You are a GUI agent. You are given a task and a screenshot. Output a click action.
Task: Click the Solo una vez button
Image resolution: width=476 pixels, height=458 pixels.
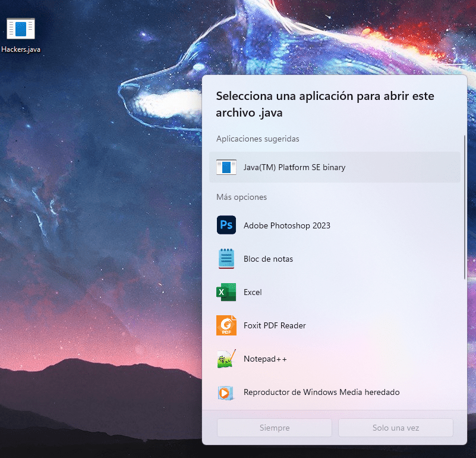coord(396,428)
